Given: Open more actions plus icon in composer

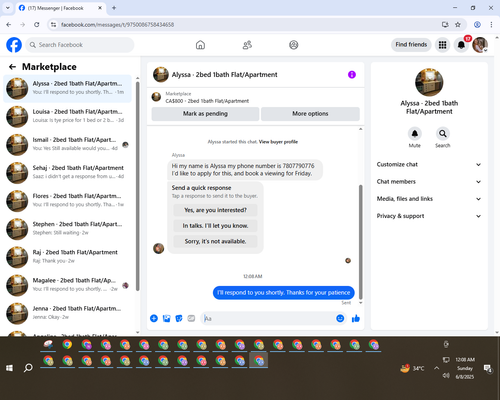Looking at the screenshot, I should (x=154, y=318).
